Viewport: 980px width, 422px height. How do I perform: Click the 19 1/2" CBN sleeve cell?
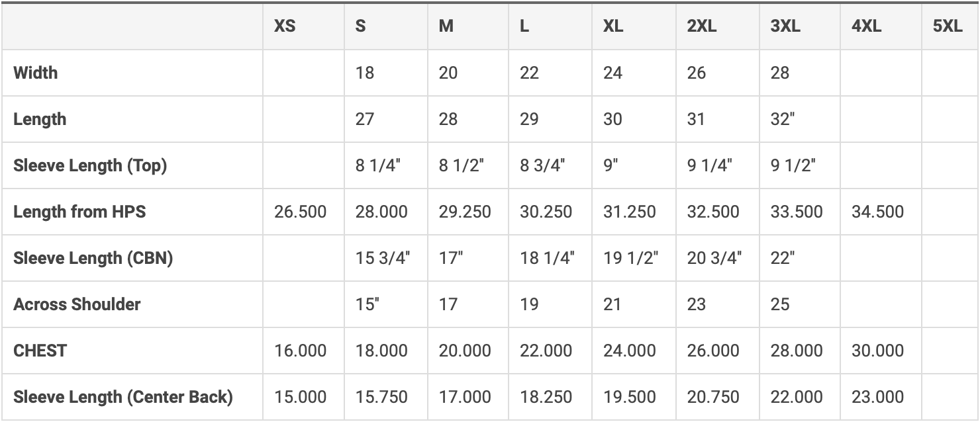(x=630, y=258)
